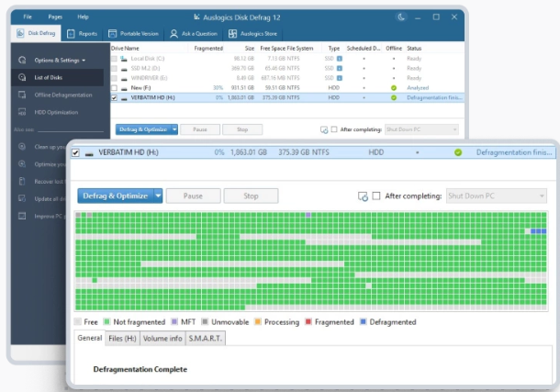Sort by Fragmented column header
The width and height of the screenshot is (560, 392).
coord(208,48)
